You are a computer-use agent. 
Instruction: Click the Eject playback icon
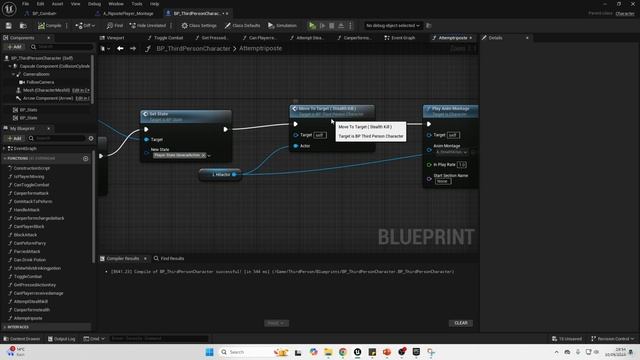[x=341, y=25]
